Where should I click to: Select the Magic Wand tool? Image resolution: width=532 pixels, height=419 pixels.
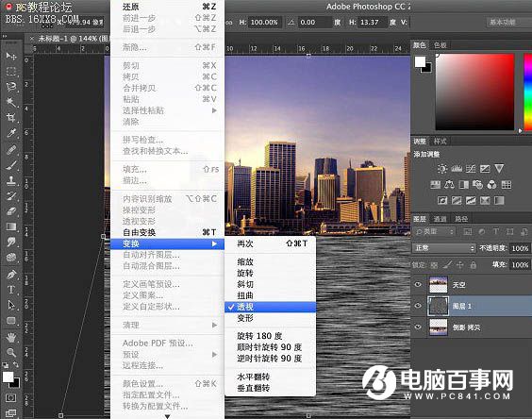11,102
